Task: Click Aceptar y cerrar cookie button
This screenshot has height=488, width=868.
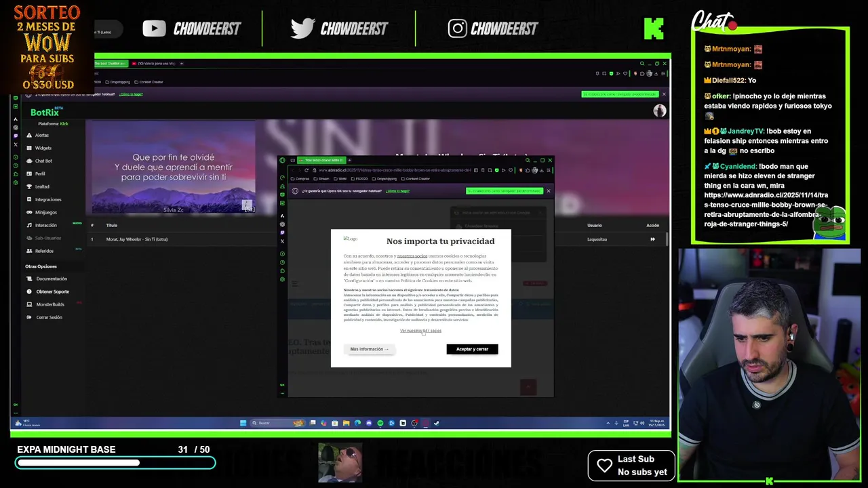Action: (x=472, y=349)
